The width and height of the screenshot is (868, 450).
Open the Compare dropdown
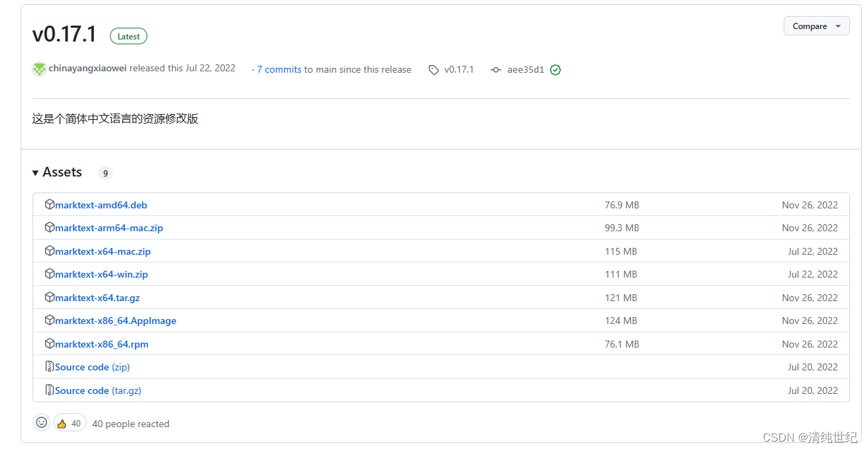pos(816,26)
